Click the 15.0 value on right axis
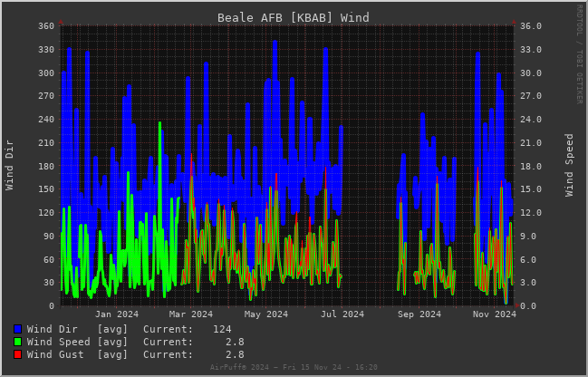This screenshot has height=377, width=588. [x=531, y=189]
